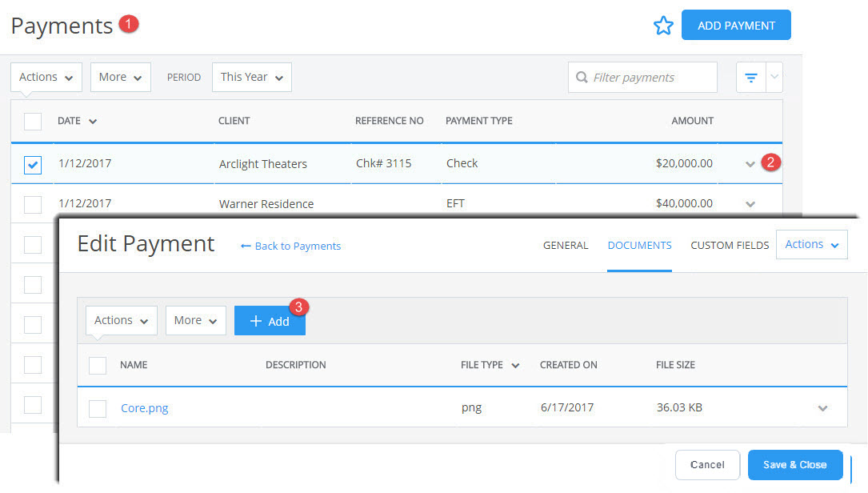This screenshot has height=493, width=868.
Task: Click the Add document button
Action: pos(270,321)
